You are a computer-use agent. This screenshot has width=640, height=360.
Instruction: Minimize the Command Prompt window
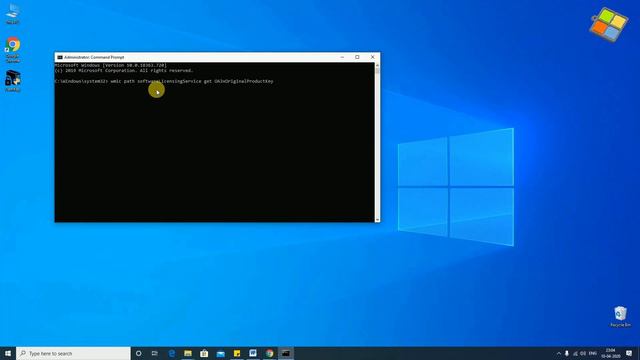(342, 57)
